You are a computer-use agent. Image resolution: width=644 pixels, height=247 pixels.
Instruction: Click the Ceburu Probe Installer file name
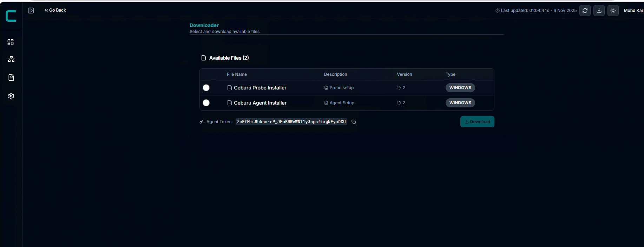click(260, 88)
